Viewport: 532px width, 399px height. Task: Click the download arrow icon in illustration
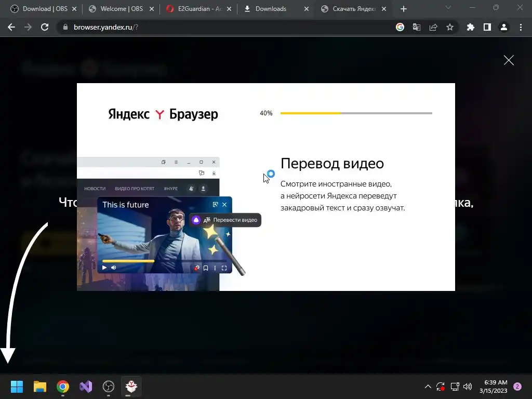tap(214, 173)
